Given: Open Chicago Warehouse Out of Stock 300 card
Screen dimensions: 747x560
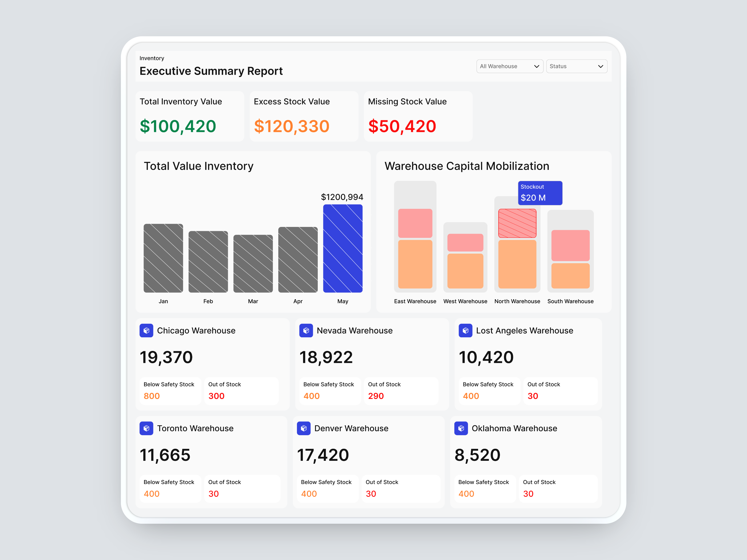Looking at the screenshot, I should 241,391.
